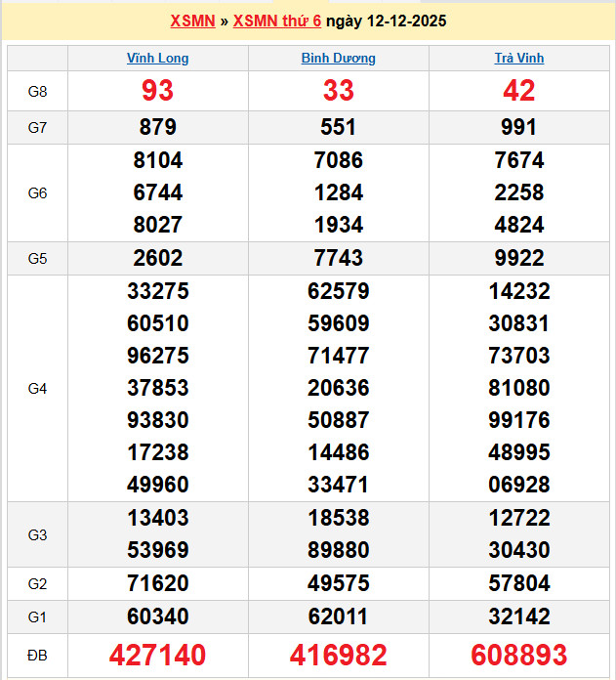This screenshot has height=680, width=616.
Task: Select G3 number 13403
Action: coord(157,518)
